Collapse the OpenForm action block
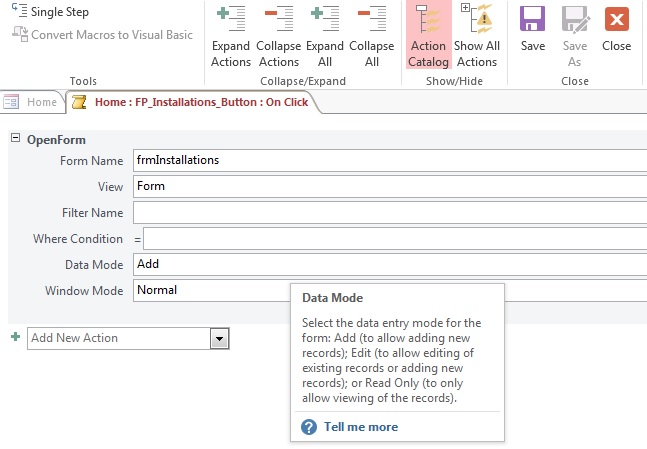Screen dimensions: 647x449 coord(15,138)
